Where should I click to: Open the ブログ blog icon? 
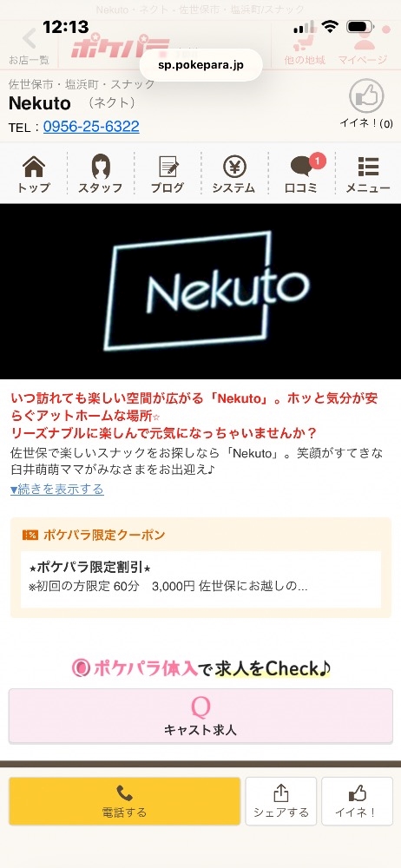pos(168,174)
